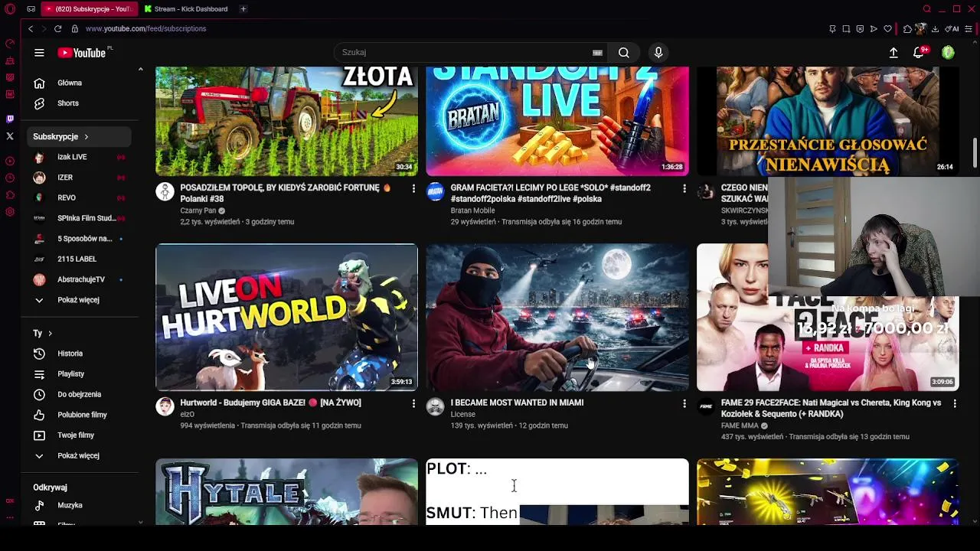Screen dimensions: 980x551
Task: Open Opera easy setup sliders icon
Action: point(970,28)
